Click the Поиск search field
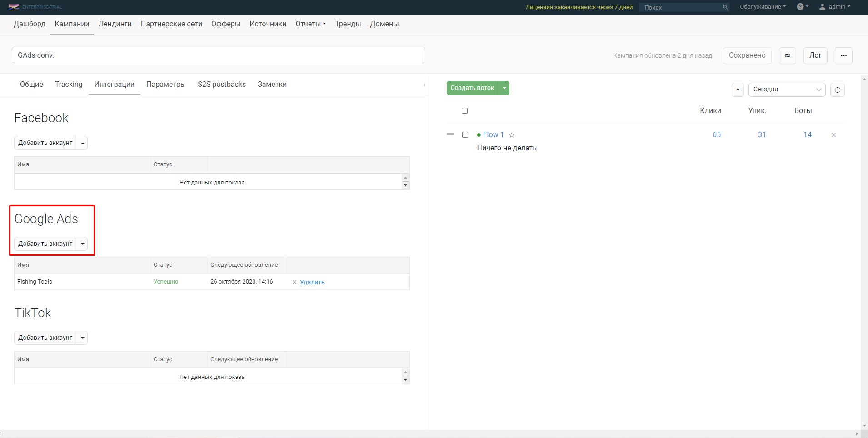The height and width of the screenshot is (438, 868). [x=680, y=7]
